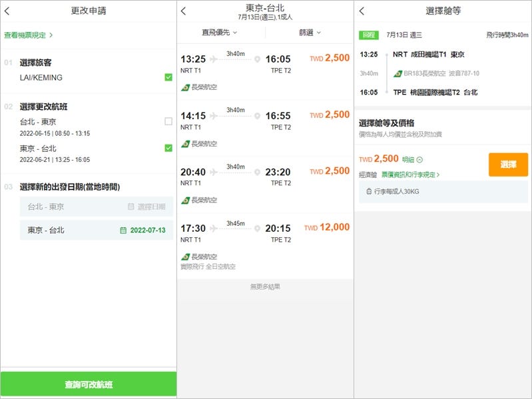Toggle passenger LAI/KEMING checkbox
532x399 pixels.
tap(168, 77)
